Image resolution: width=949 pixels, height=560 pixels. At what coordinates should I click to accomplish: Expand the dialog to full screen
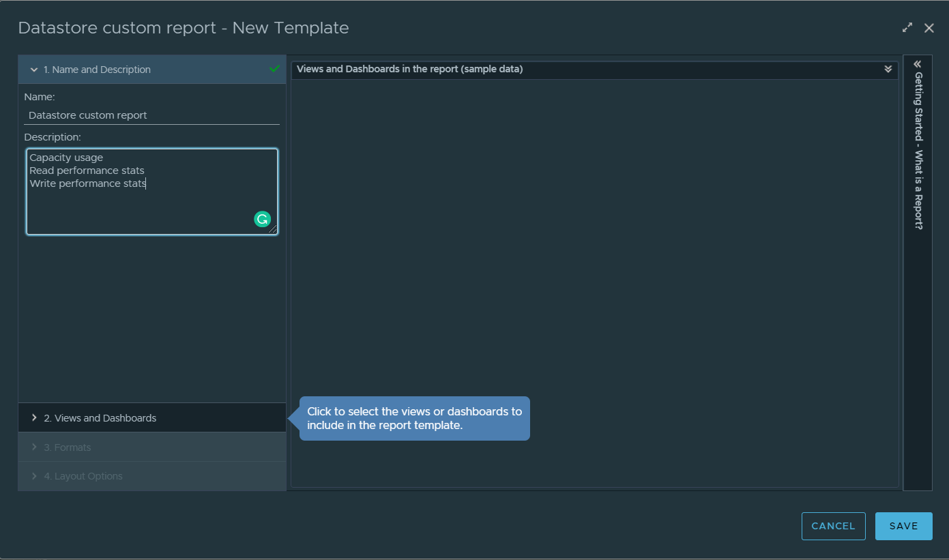click(x=907, y=27)
